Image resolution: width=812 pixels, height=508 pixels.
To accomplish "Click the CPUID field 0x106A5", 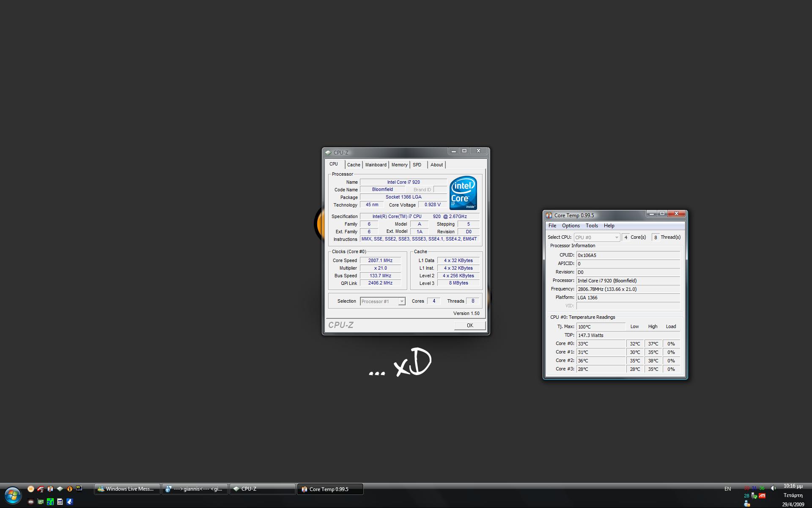I will coord(628,255).
